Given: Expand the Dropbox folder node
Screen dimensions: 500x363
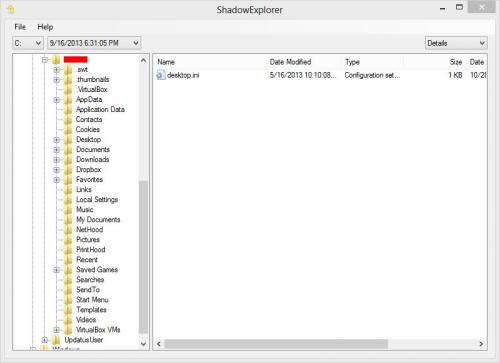Looking at the screenshot, I should [57, 170].
